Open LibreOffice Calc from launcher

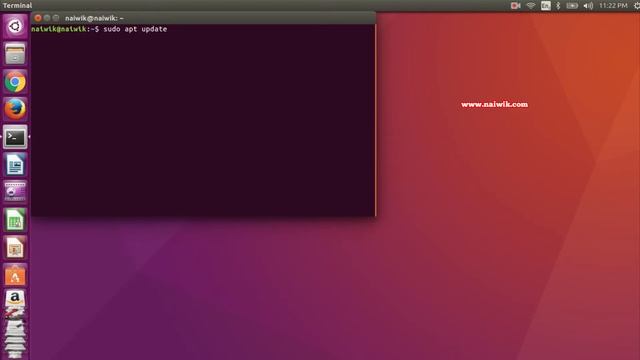15,220
